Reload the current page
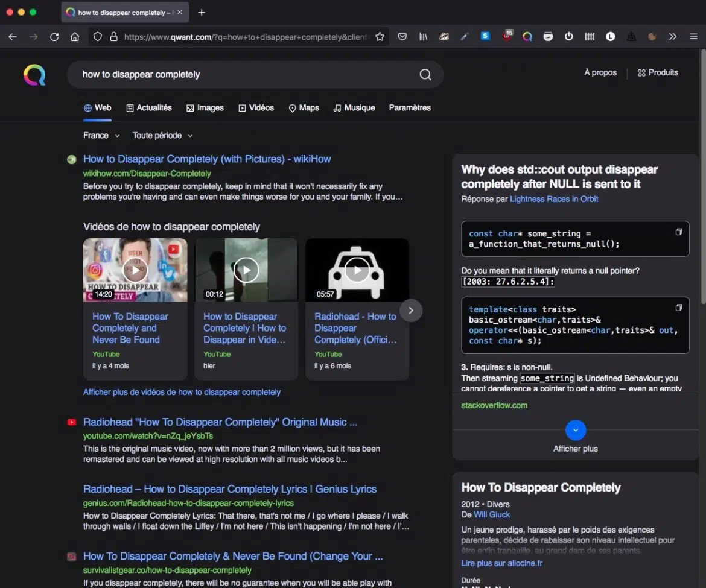The image size is (706, 588). 54,37
